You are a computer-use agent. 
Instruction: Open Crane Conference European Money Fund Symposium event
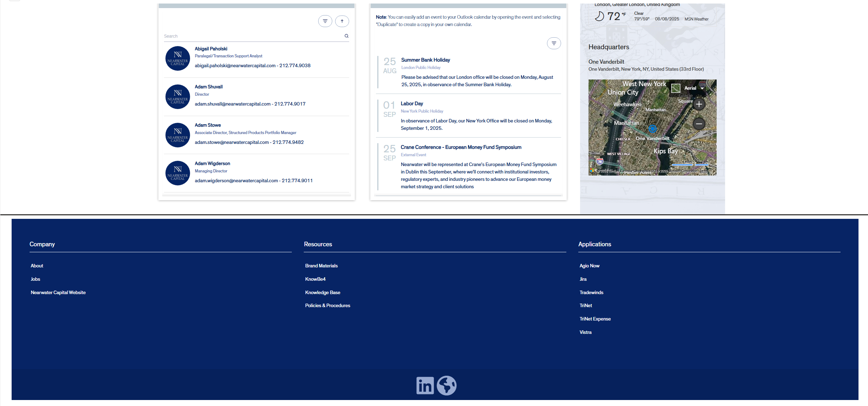[461, 147]
